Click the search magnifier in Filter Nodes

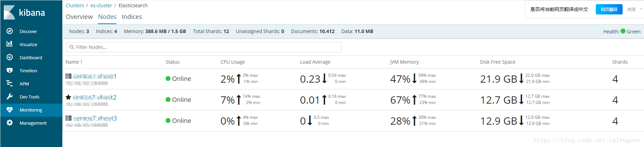(72, 47)
